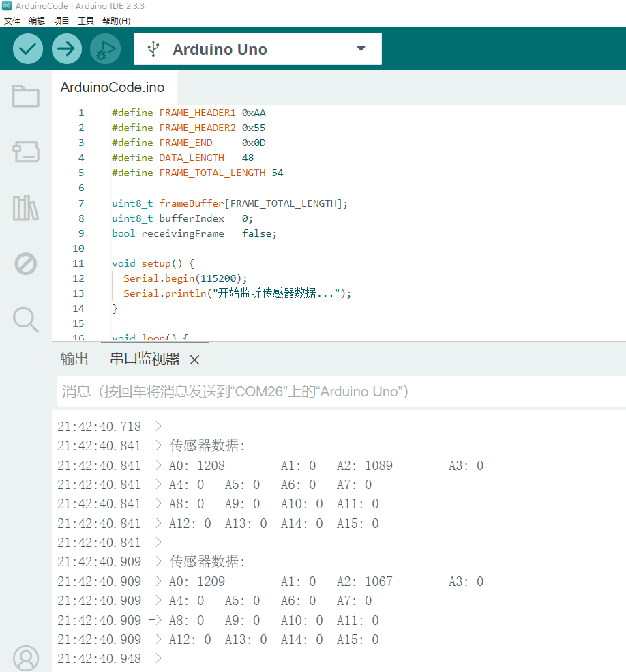Open the 帮助(H) menu
The image size is (626, 672).
point(116,20)
